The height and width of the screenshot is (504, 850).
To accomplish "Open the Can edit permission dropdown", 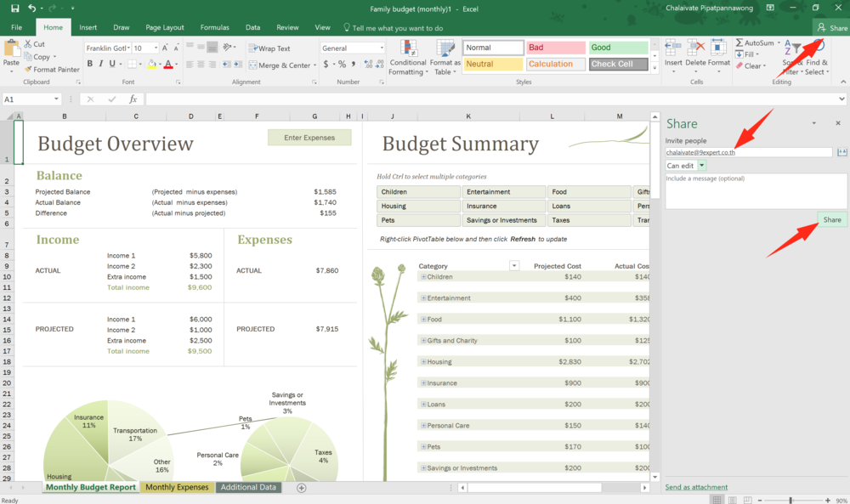I will pos(702,166).
